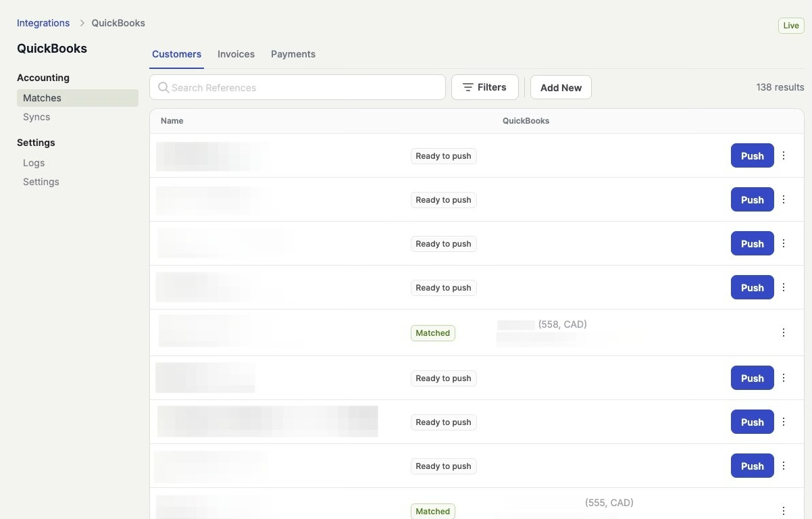Click the Add New button
This screenshot has height=519, width=812.
[x=561, y=87]
